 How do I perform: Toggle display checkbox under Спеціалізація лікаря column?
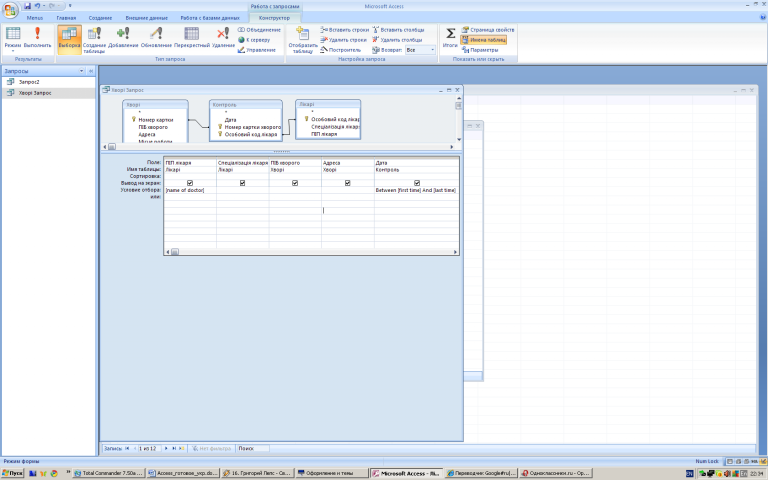[x=243, y=183]
